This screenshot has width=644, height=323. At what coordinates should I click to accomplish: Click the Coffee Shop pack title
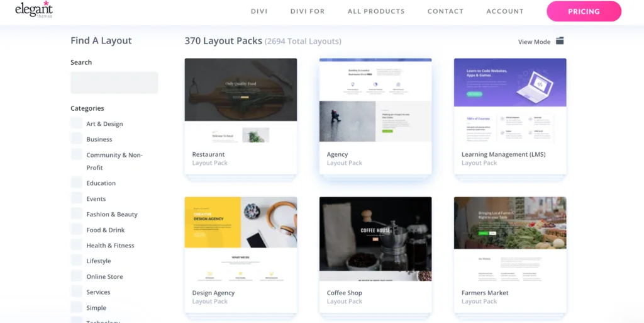(344, 293)
